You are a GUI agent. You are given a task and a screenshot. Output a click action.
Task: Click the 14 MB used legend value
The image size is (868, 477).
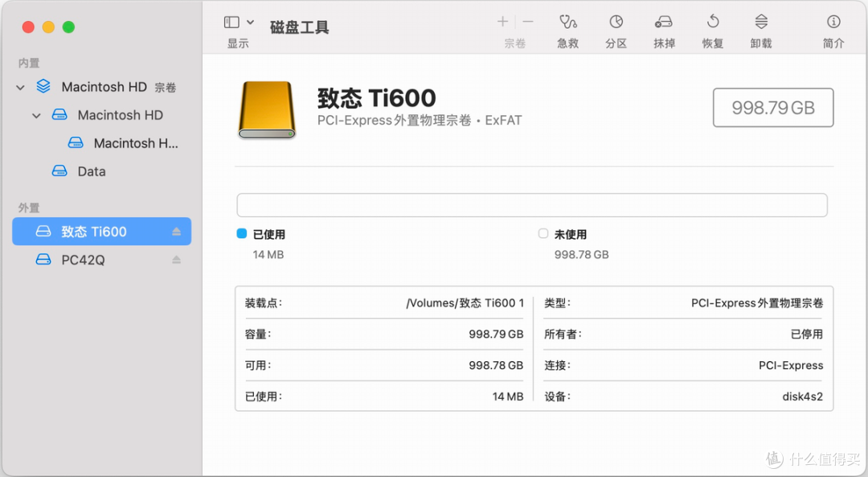point(268,255)
